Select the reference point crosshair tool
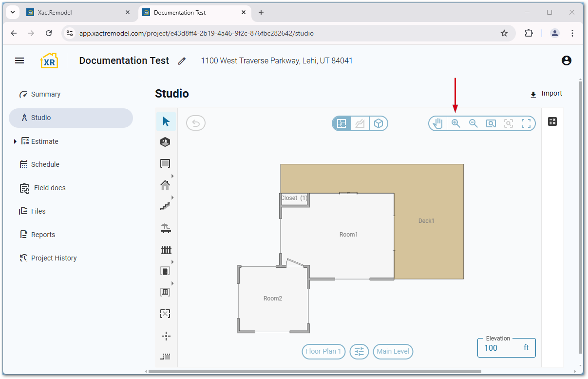The image size is (588, 379). tap(166, 336)
